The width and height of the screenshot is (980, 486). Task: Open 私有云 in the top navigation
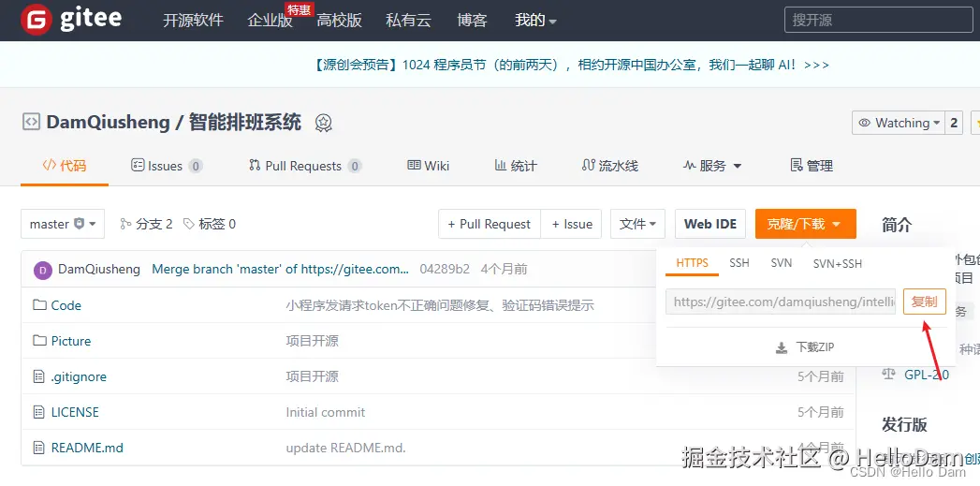tap(409, 20)
